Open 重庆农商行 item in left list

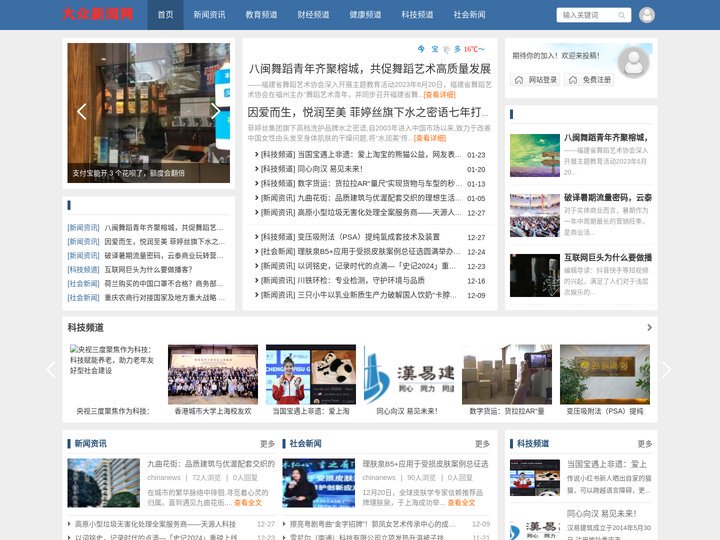[x=164, y=298]
